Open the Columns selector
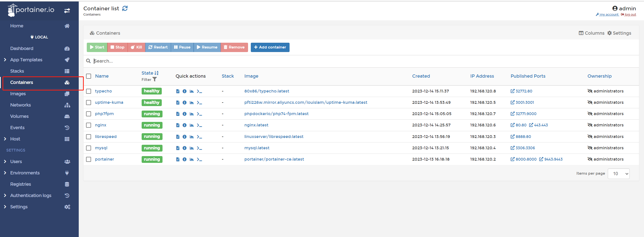The height and width of the screenshot is (237, 644). point(591,33)
